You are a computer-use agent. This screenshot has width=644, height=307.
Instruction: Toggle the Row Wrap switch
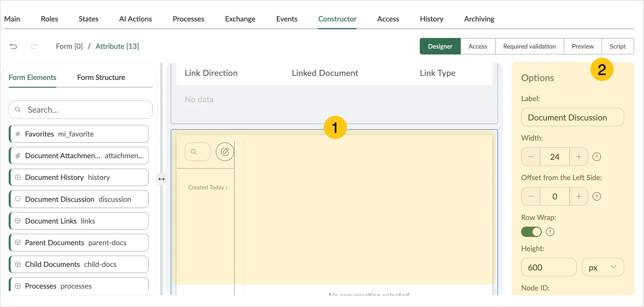click(531, 232)
